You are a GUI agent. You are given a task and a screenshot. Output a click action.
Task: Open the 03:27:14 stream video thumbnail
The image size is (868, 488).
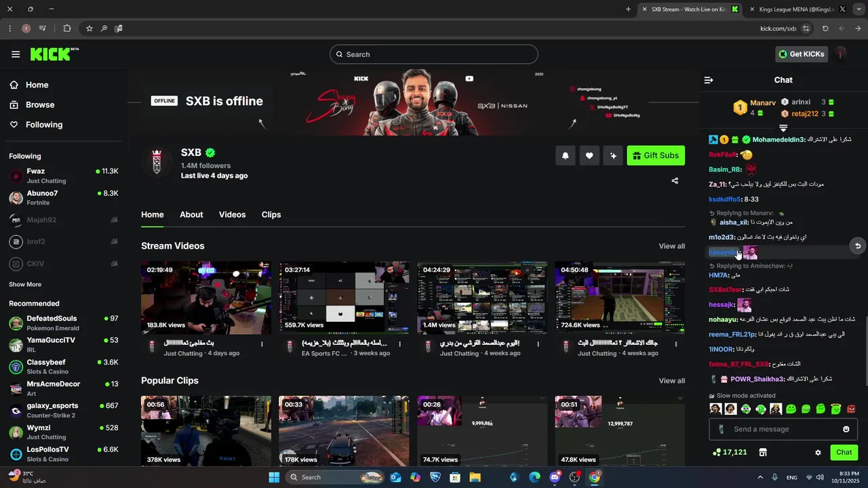pyautogui.click(x=344, y=298)
